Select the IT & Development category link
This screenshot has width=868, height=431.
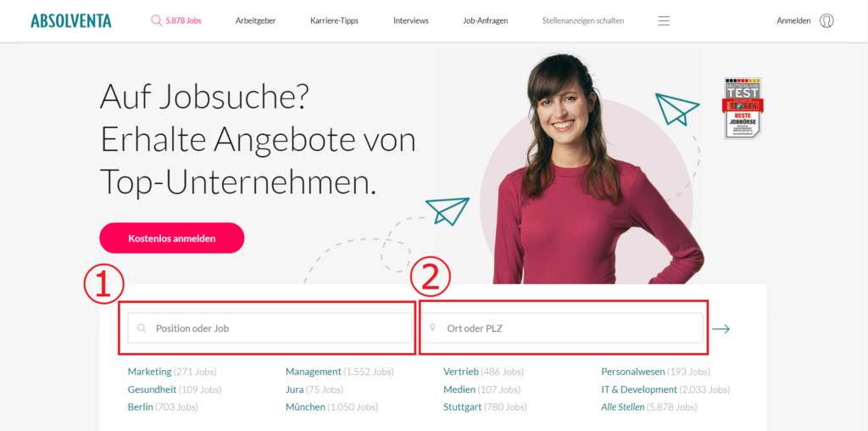point(639,389)
